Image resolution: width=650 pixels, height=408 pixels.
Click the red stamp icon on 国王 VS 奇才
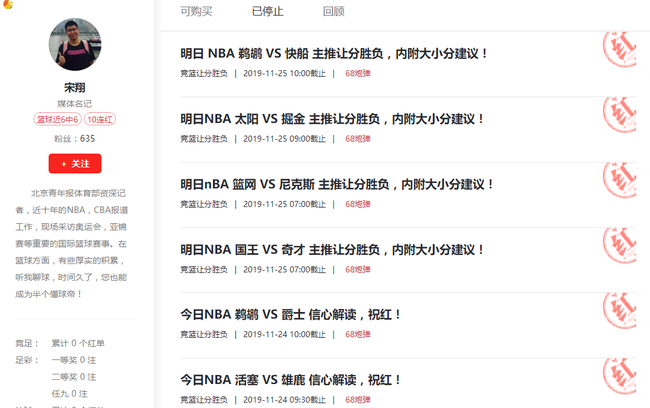[620, 245]
